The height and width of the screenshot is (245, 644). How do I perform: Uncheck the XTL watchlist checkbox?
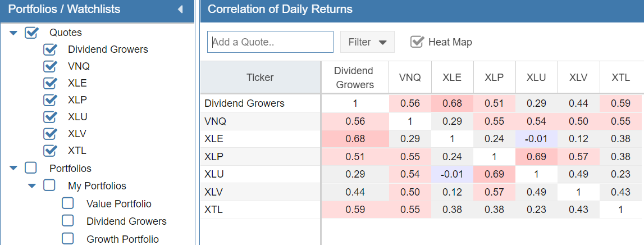pyautogui.click(x=51, y=150)
